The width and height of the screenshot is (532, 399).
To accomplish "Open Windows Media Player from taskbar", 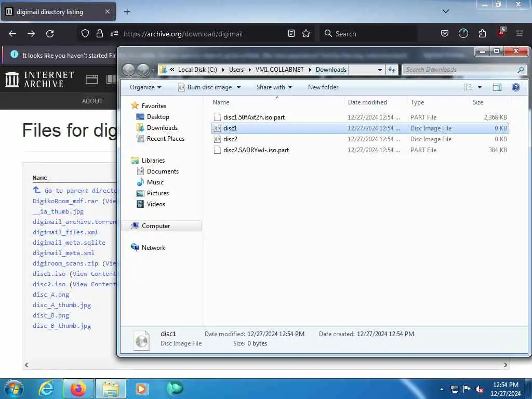I will coord(141,389).
